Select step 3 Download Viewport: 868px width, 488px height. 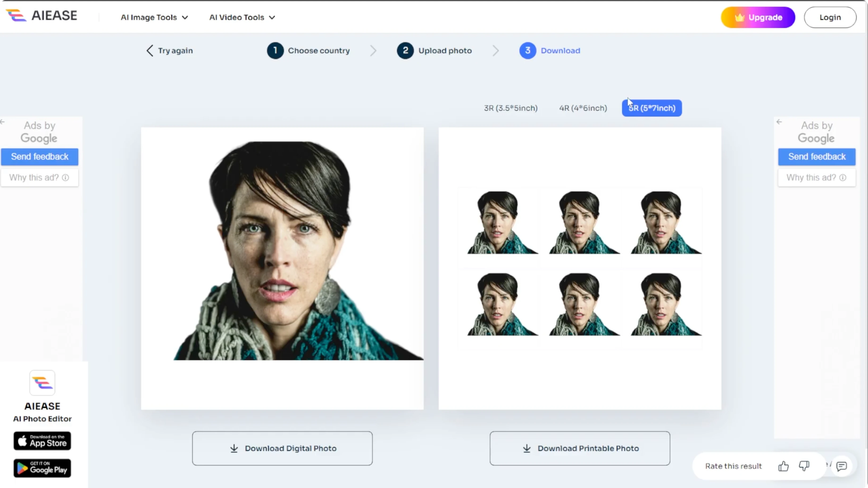550,50
